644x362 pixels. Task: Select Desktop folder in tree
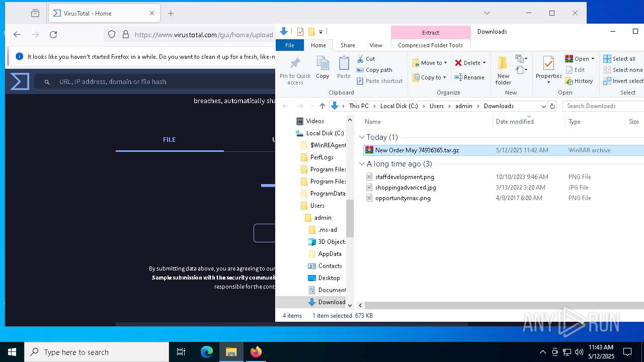tap(329, 278)
